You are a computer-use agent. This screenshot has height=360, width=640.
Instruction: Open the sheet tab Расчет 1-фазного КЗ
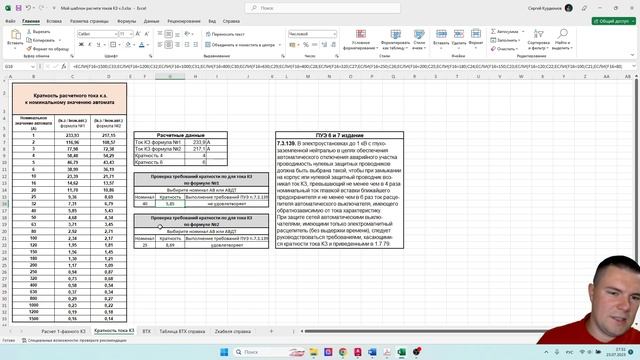click(63, 331)
